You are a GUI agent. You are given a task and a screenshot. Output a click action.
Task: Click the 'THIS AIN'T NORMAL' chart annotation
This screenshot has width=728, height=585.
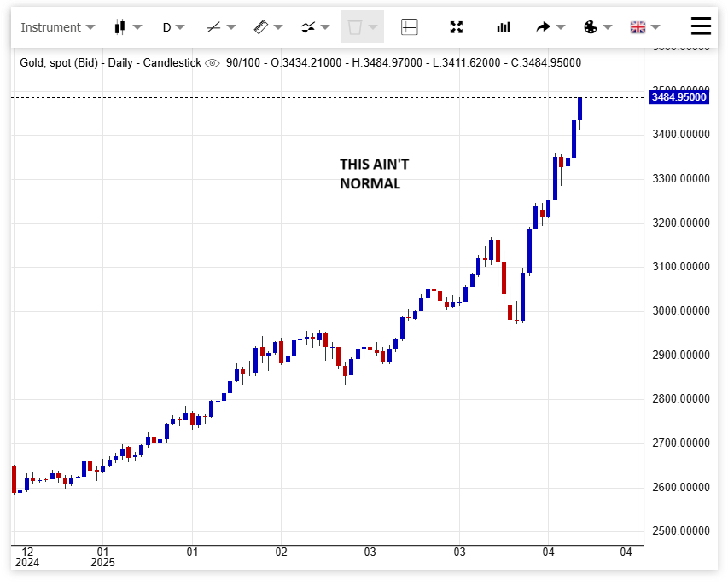(374, 173)
